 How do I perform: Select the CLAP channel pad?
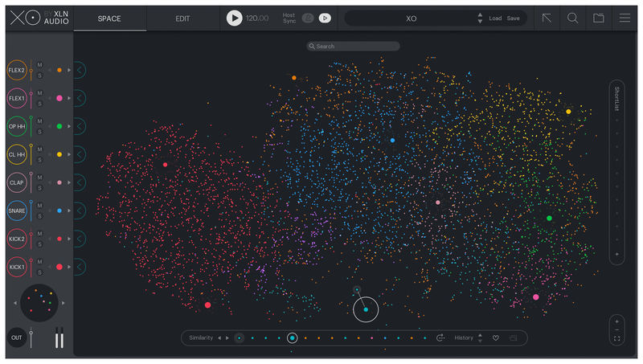(17, 182)
